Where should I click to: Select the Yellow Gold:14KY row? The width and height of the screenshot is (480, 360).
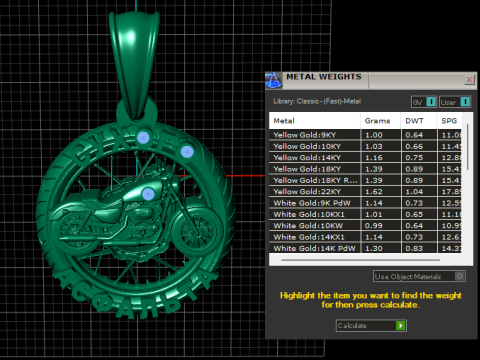point(365,158)
